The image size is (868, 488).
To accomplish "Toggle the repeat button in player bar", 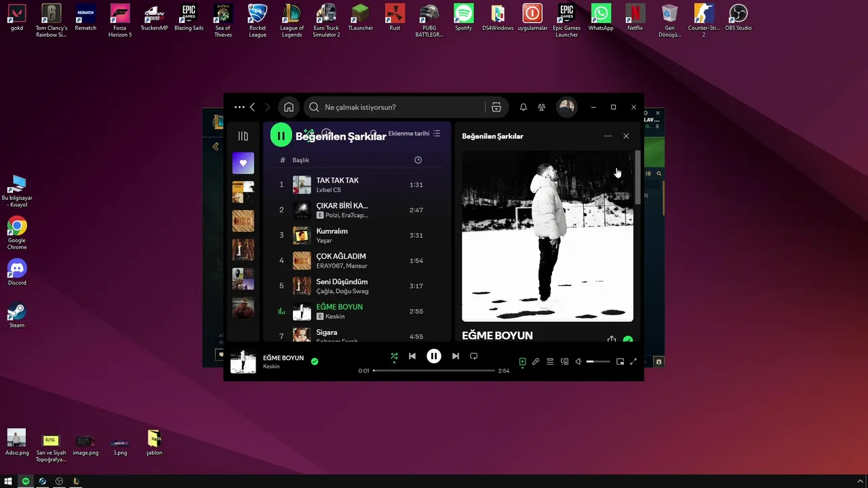I will click(x=474, y=356).
